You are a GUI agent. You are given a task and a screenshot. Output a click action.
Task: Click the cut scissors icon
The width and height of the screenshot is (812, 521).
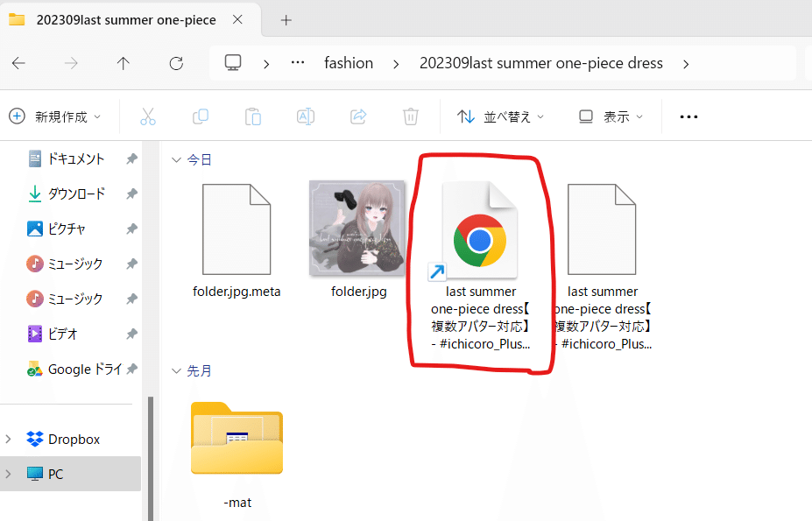148,116
